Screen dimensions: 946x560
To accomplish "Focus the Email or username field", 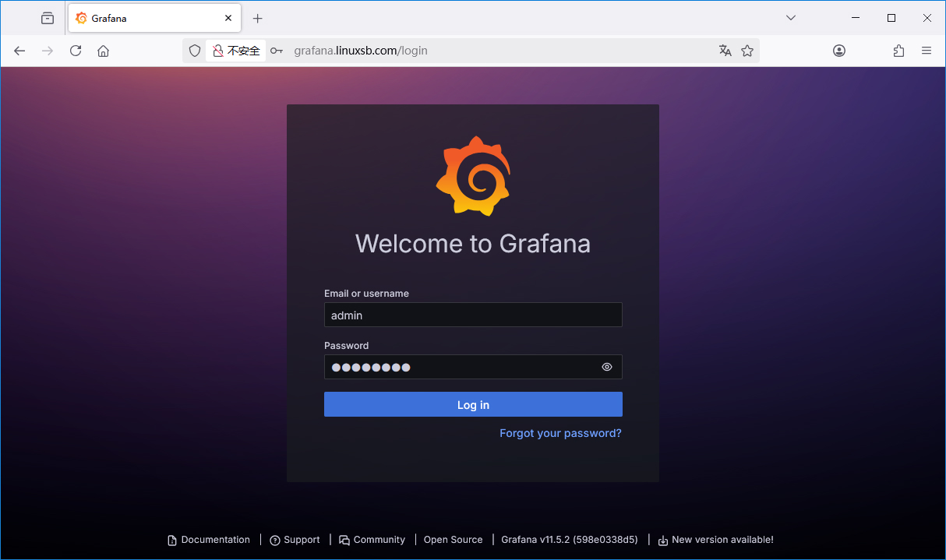I will click(473, 315).
